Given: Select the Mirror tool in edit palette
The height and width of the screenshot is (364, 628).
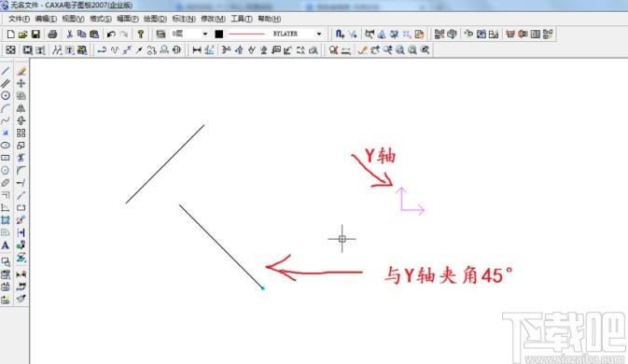Looking at the screenshot, I should point(21,108).
